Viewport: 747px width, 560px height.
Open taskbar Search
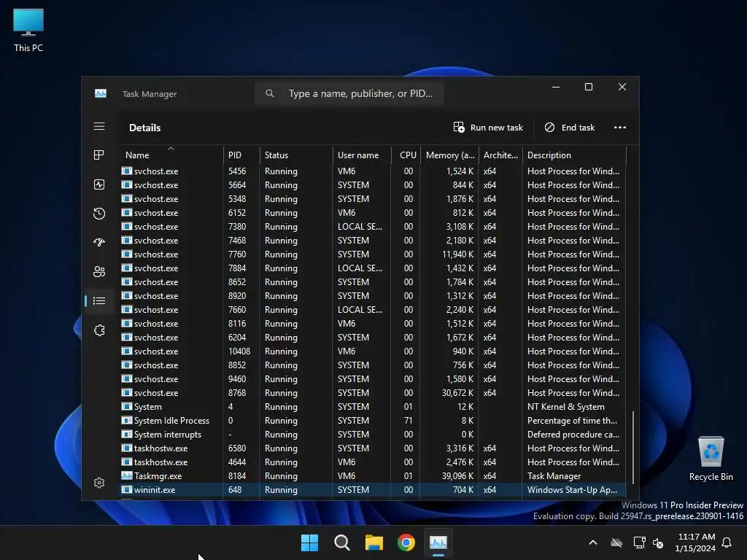(x=341, y=542)
